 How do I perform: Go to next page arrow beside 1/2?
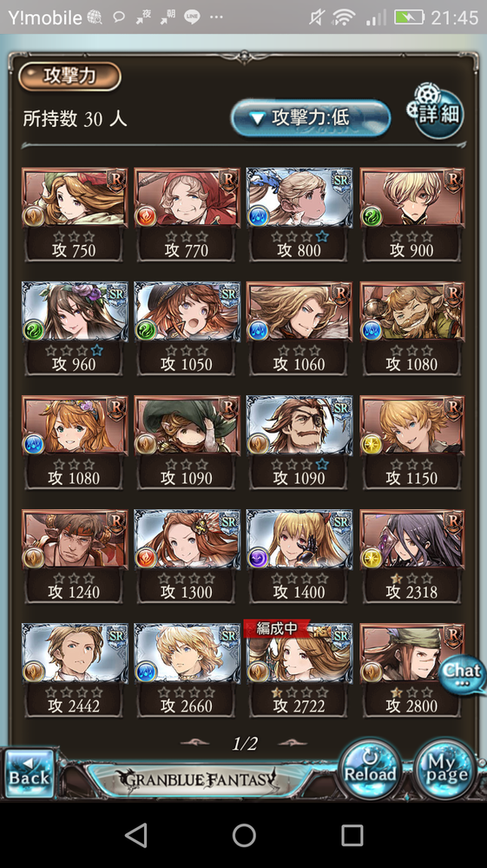pyautogui.click(x=293, y=742)
